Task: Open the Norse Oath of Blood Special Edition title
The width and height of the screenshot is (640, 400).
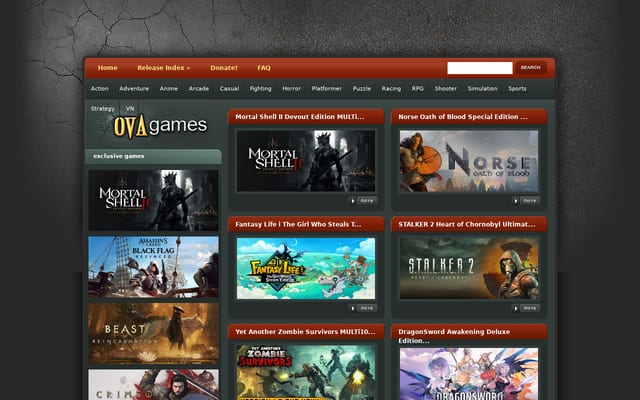Action: (463, 117)
